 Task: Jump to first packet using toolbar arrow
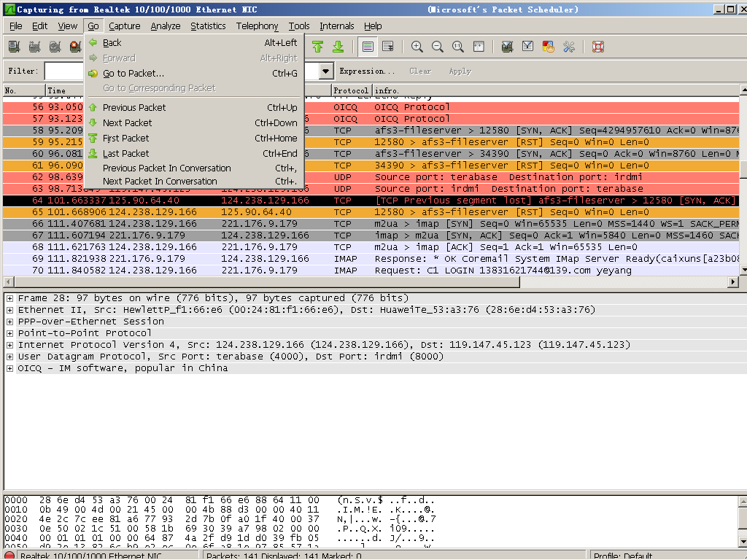pyautogui.click(x=318, y=47)
